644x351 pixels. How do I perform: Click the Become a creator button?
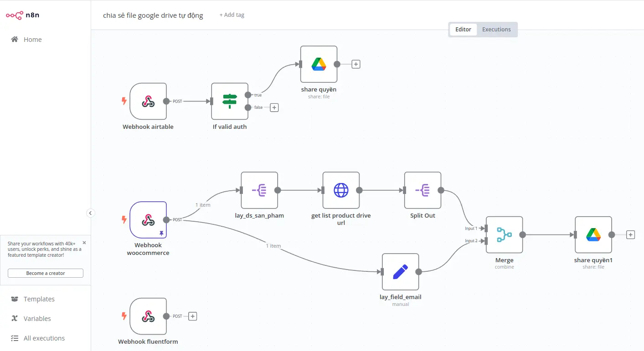[x=46, y=273]
